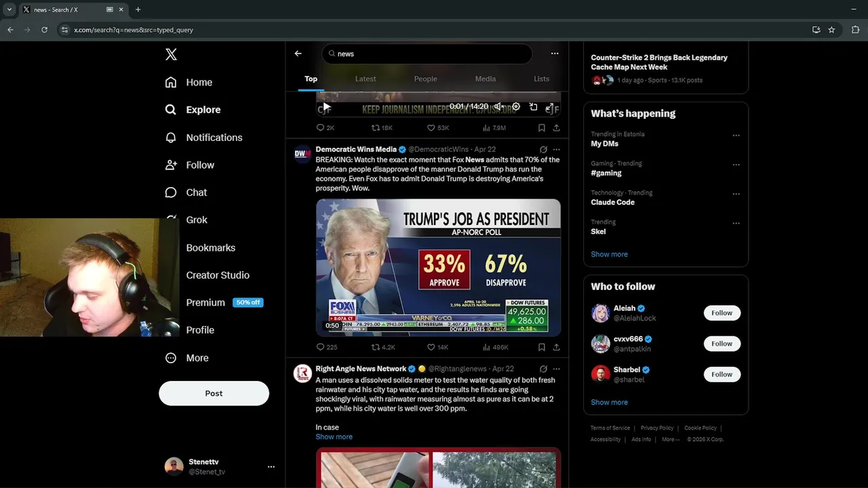868x488 pixels.
Task: Enter fullscreen on the top video
Action: (550, 107)
